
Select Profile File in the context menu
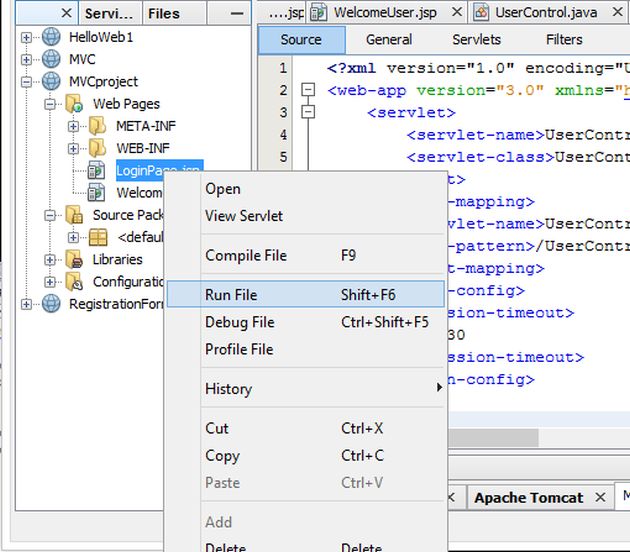tap(306, 349)
